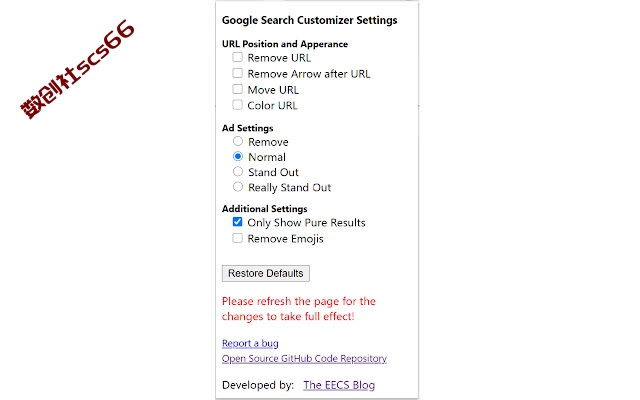The width and height of the screenshot is (640, 400).
Task: Pick the Really Stand Out radio button
Action: [238, 187]
